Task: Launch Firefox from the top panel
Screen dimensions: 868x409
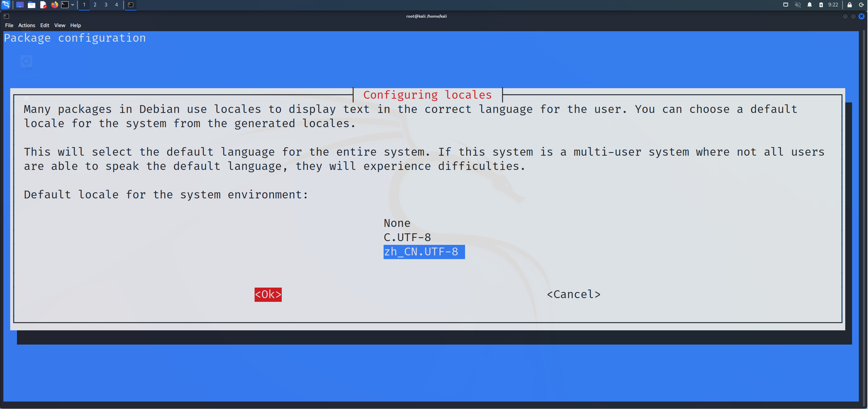Action: point(54,5)
